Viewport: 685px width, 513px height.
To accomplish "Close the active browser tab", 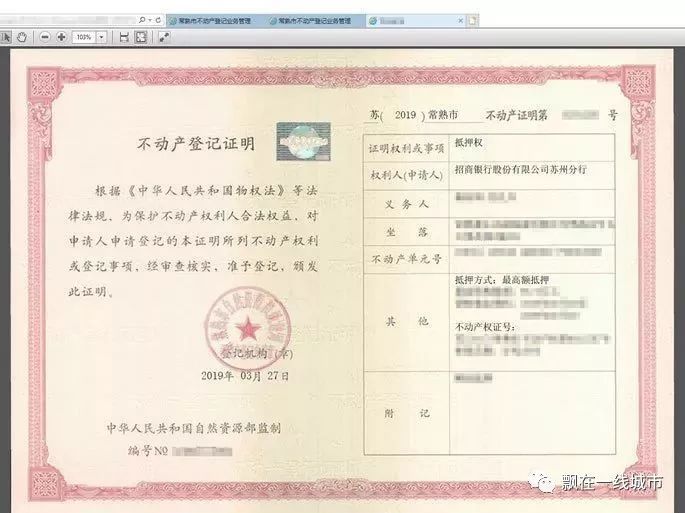I will coord(460,21).
